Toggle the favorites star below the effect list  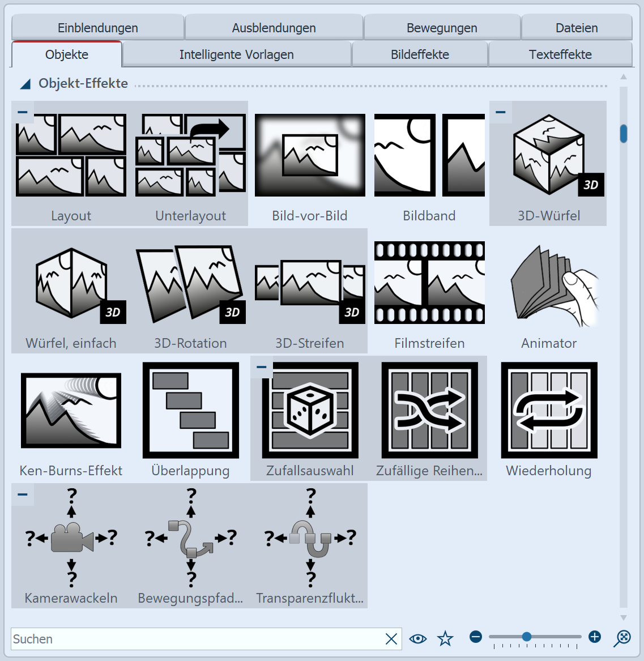(445, 638)
